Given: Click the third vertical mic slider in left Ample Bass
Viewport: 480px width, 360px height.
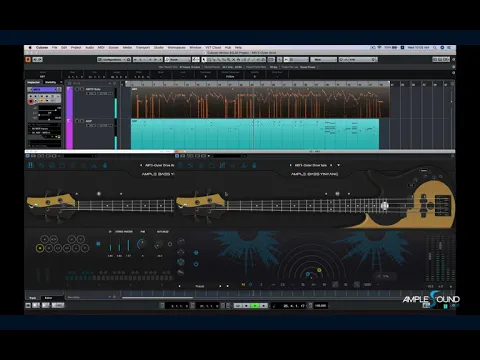Looking at the screenshot, I should 128,246.
